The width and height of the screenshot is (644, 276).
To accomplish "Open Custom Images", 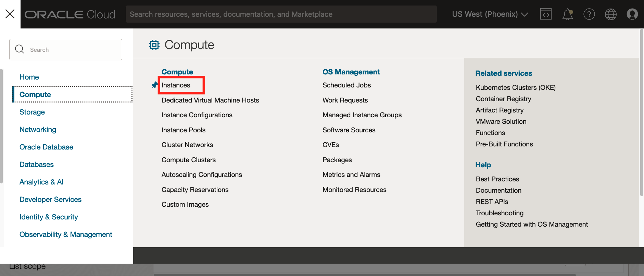I will pyautogui.click(x=185, y=204).
